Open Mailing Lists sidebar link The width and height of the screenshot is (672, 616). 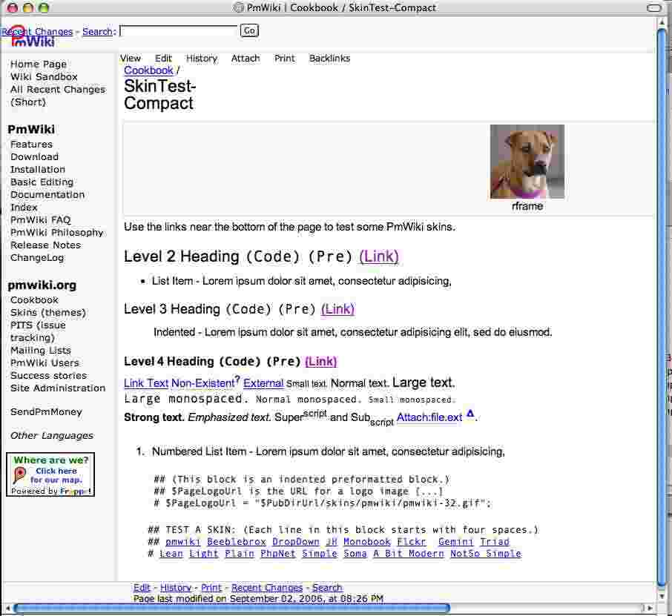coord(41,351)
